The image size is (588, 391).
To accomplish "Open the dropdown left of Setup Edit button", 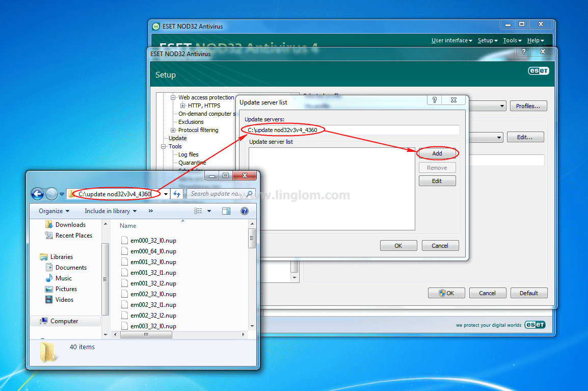I will tap(499, 137).
